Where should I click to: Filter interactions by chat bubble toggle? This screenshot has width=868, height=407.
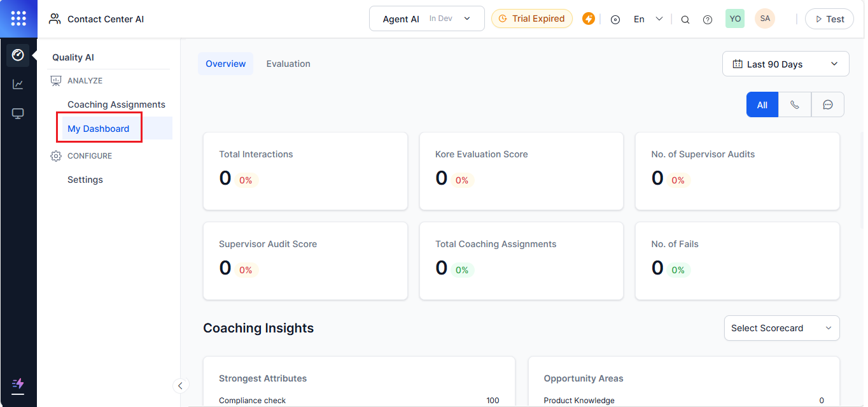pyautogui.click(x=828, y=105)
